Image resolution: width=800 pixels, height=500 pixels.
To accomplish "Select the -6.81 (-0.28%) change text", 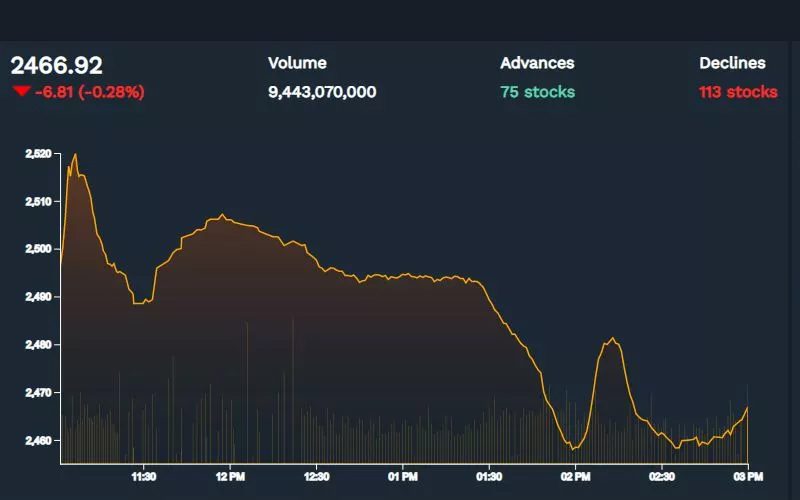I will (x=90, y=92).
